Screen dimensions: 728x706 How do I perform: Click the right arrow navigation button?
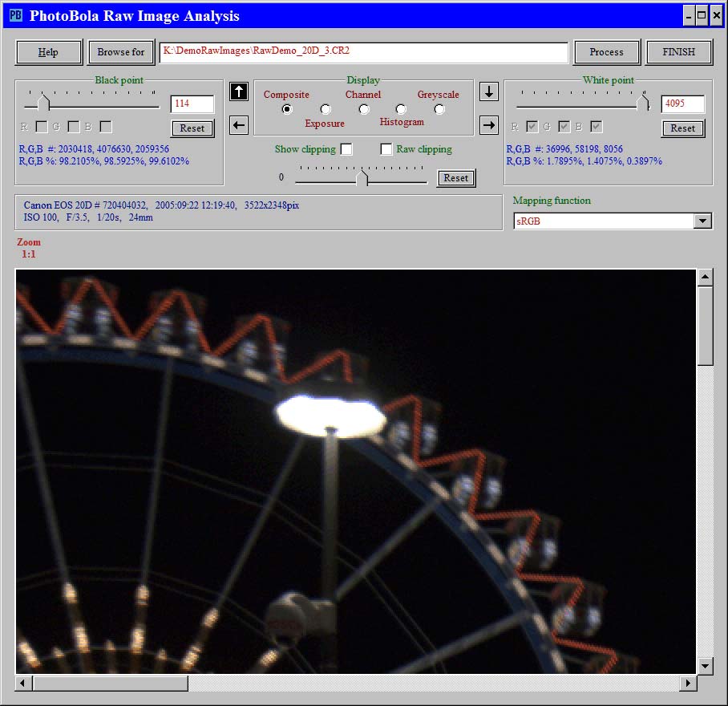(489, 124)
